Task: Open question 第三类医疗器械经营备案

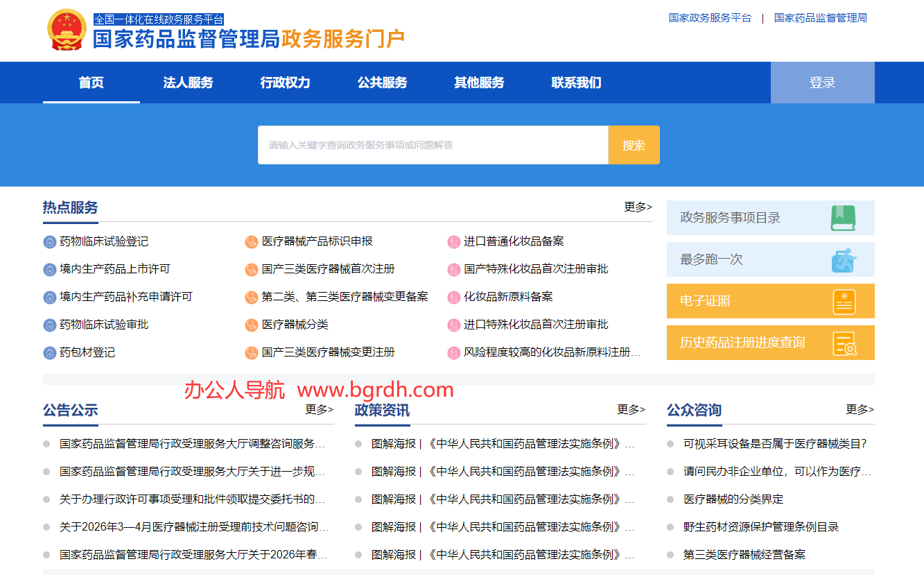Action: (744, 555)
